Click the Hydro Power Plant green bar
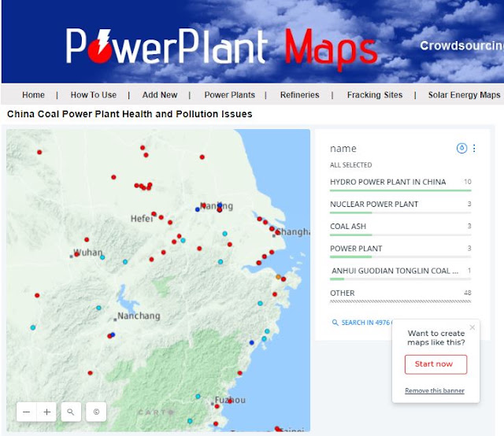The width and height of the screenshot is (504, 436). [x=401, y=190]
